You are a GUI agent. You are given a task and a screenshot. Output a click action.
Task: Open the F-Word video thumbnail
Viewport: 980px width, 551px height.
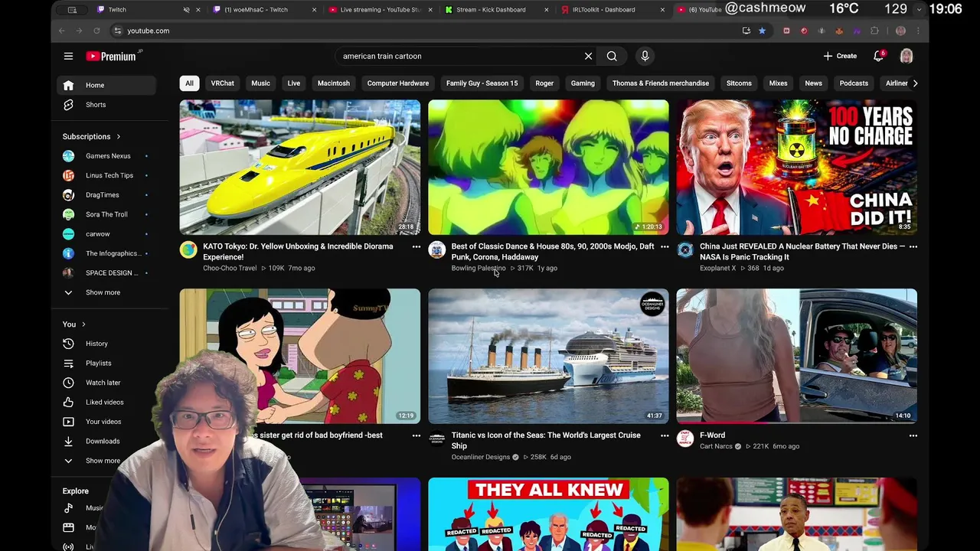coord(796,356)
